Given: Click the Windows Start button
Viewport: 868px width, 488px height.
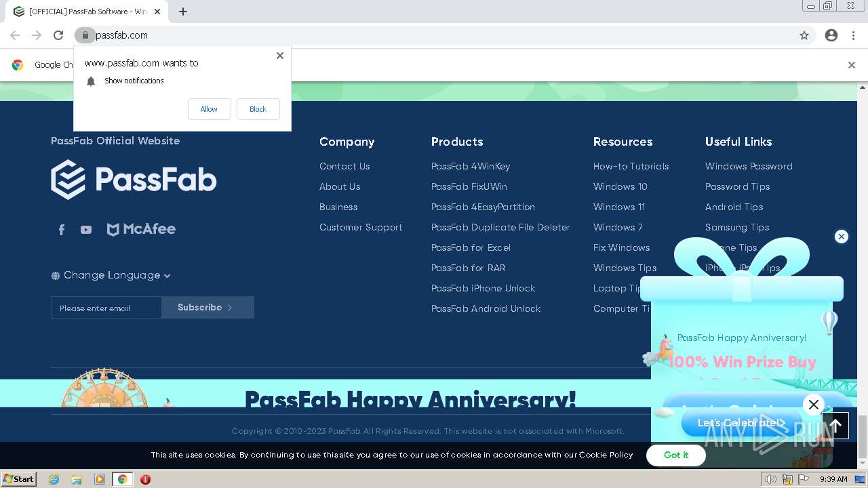Looking at the screenshot, I should (x=19, y=479).
